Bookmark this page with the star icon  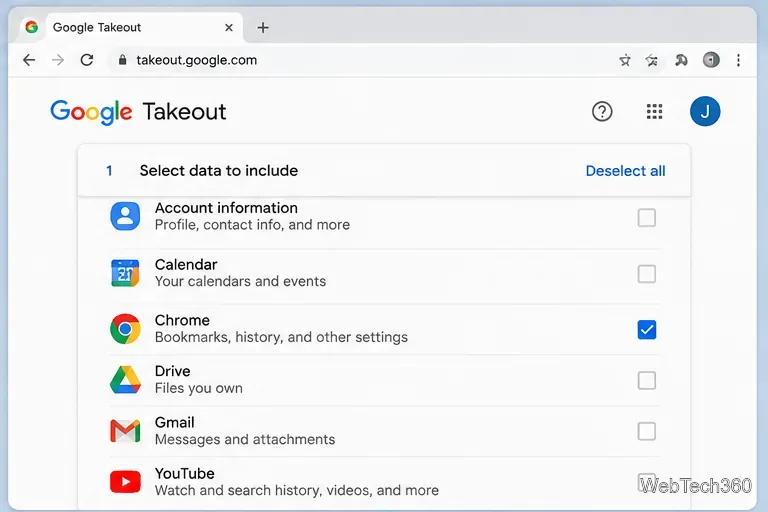pyautogui.click(x=624, y=60)
